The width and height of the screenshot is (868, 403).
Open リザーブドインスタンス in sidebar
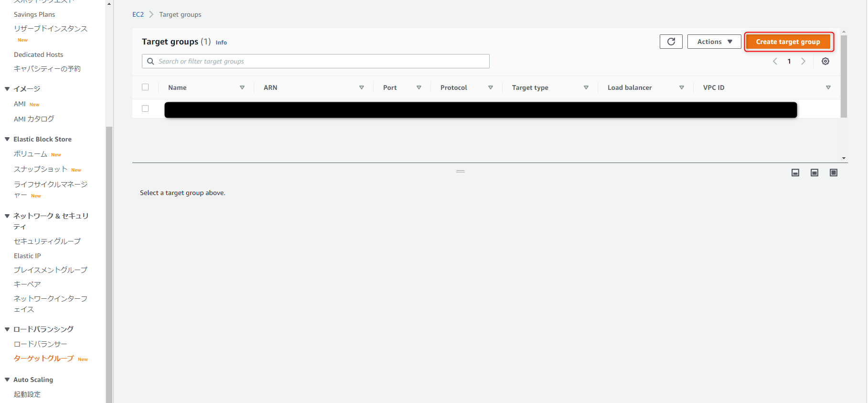51,29
